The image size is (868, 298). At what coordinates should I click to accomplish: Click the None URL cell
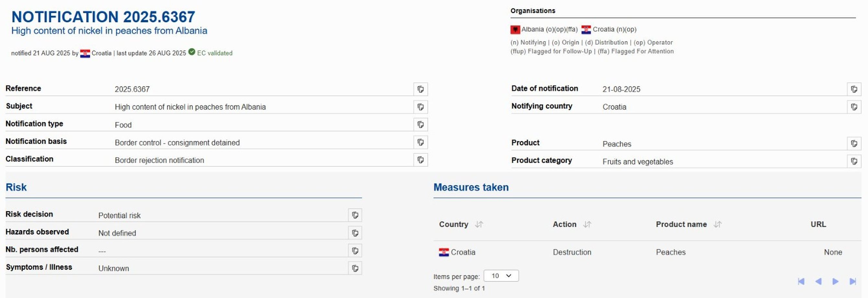click(833, 252)
